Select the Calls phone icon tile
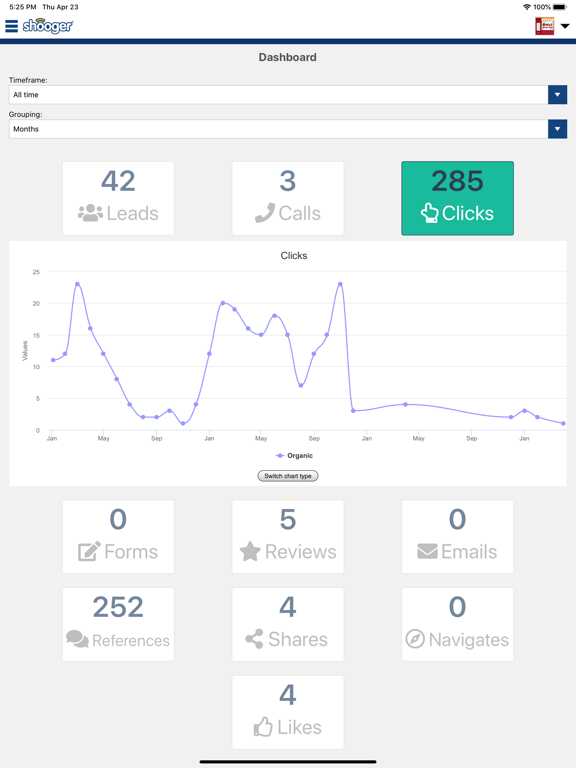This screenshot has width=576, height=768. [288, 198]
